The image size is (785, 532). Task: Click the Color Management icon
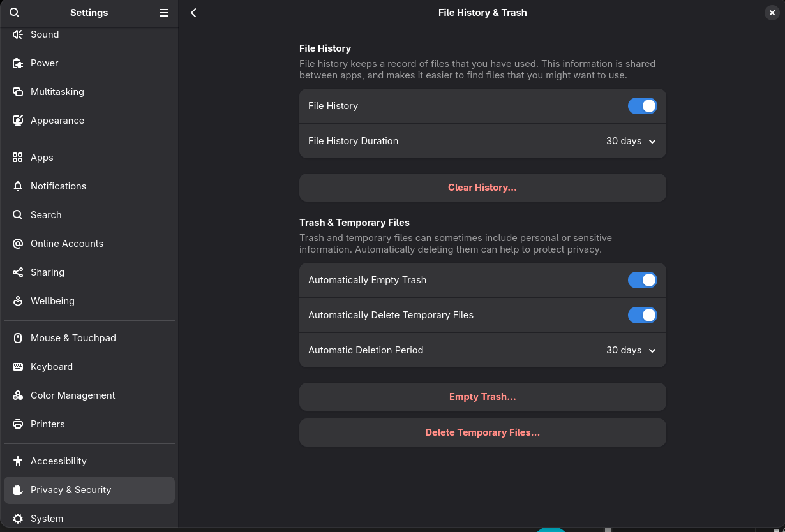click(x=18, y=395)
